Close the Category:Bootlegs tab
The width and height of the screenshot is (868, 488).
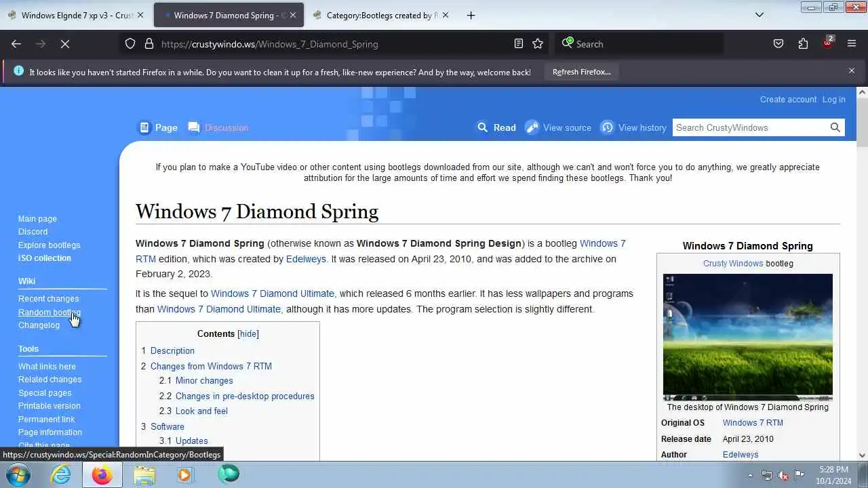(446, 15)
